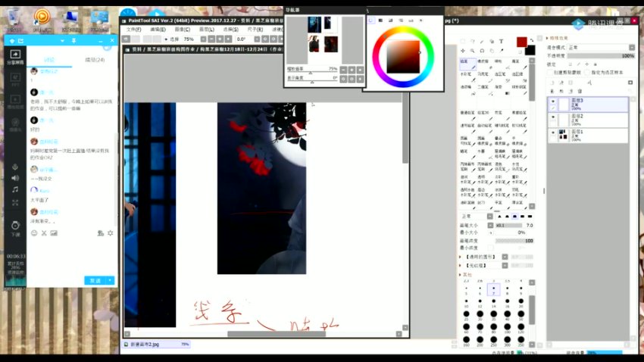
Task: Open the music note icon in sidebar
Action: click(x=15, y=189)
